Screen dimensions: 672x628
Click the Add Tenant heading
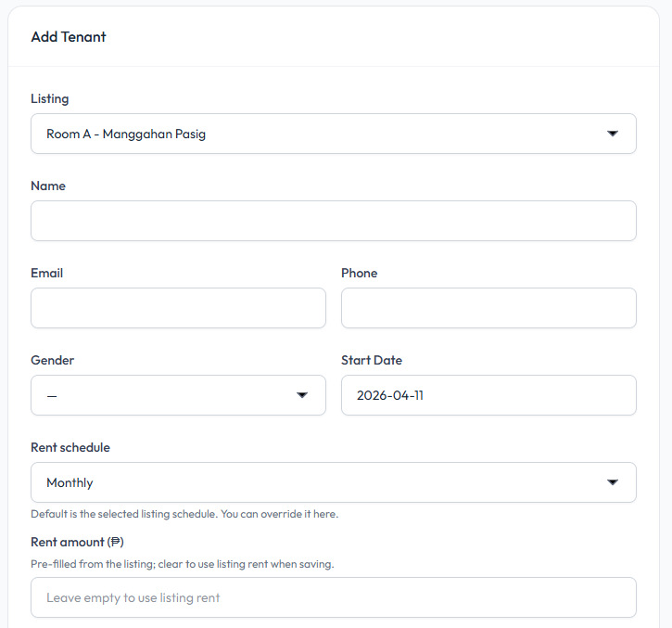click(69, 37)
